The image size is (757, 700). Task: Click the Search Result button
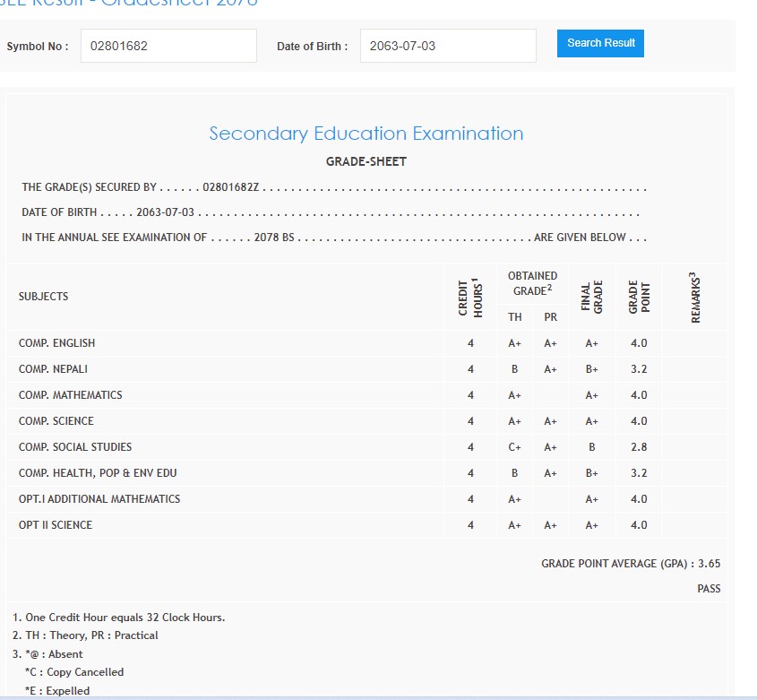point(600,43)
